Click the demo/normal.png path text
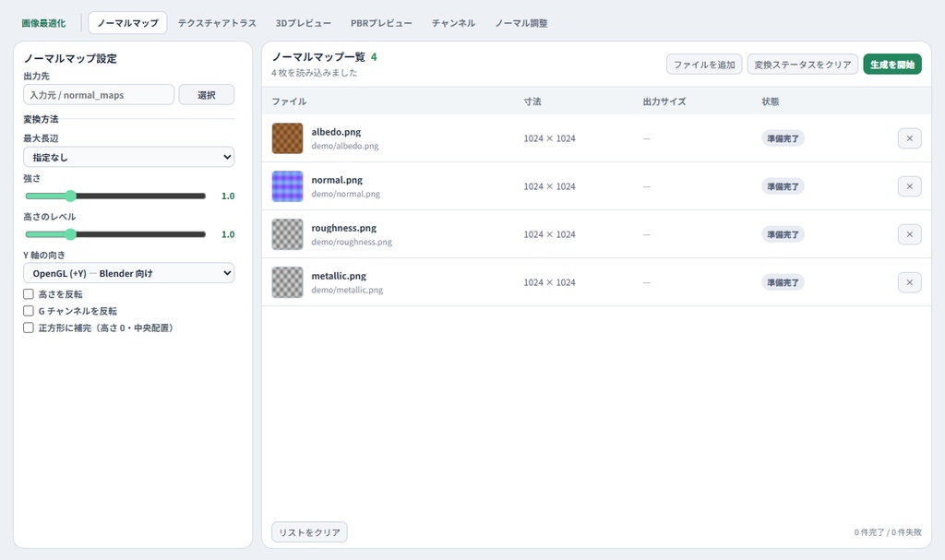Screen dimensions: 945x560 pyautogui.click(x=345, y=194)
